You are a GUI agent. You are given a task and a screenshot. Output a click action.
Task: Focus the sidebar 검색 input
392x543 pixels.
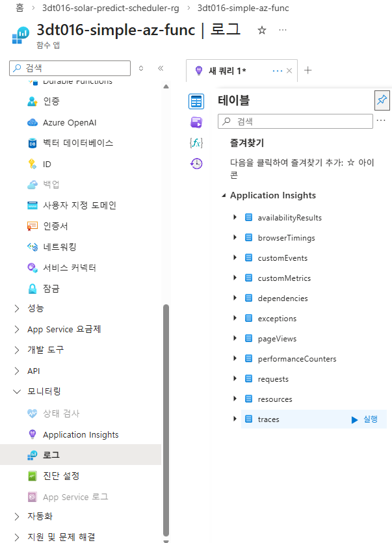click(x=70, y=68)
